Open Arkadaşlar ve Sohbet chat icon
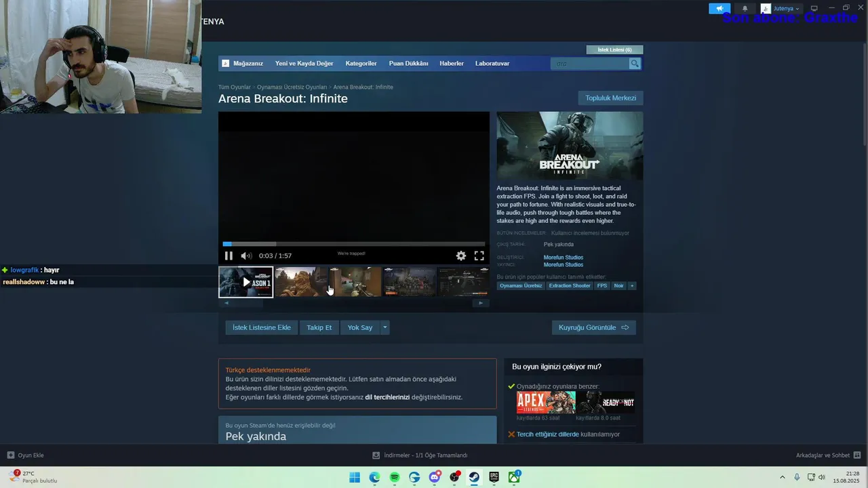Viewport: 868px width, 488px height. [x=857, y=455]
